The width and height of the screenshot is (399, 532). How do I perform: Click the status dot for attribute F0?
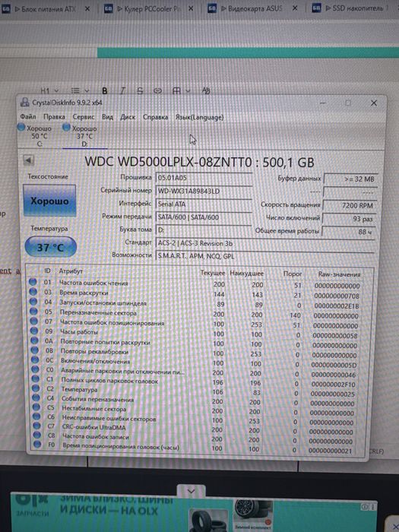[37, 444]
